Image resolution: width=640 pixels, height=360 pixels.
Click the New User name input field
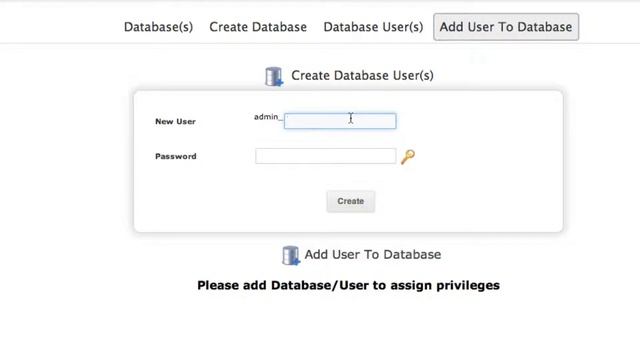pos(340,121)
